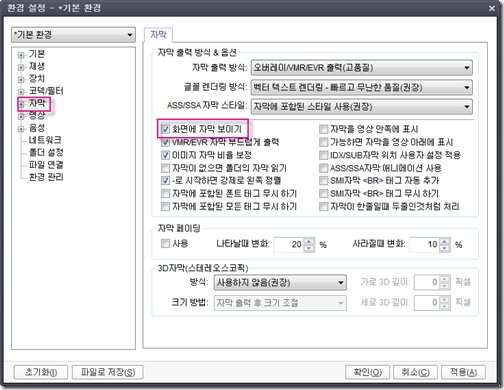The width and height of the screenshot is (504, 390).
Task: Enable 자막 페이딩 사용 checkbox
Action: [165, 244]
